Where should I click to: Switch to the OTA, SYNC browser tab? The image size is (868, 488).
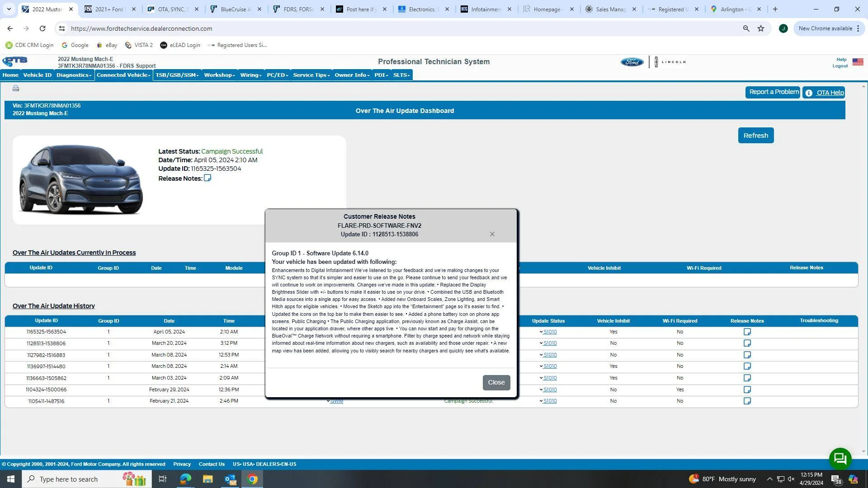tap(174, 9)
